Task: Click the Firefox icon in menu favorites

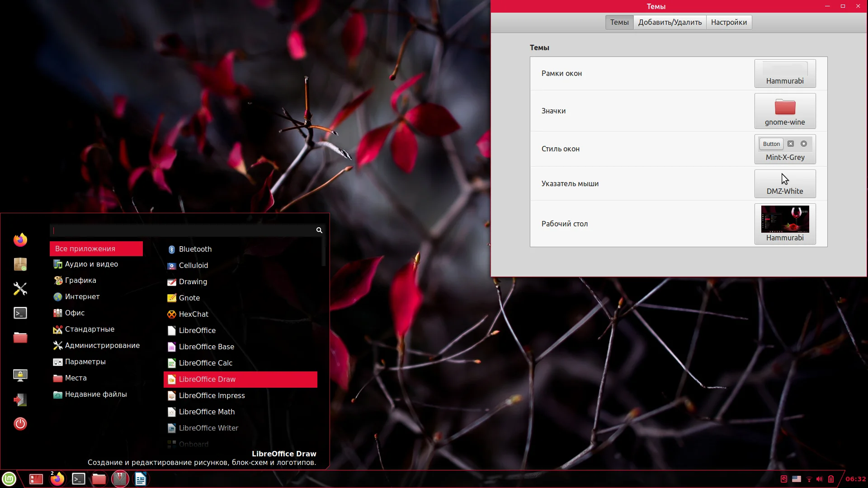Action: 20,240
